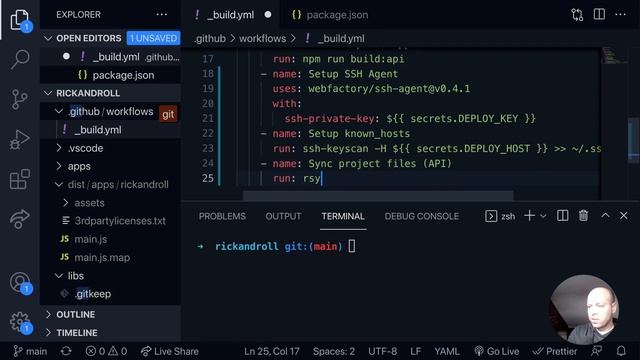Switch to the _build.yml editor tab

click(x=231, y=15)
